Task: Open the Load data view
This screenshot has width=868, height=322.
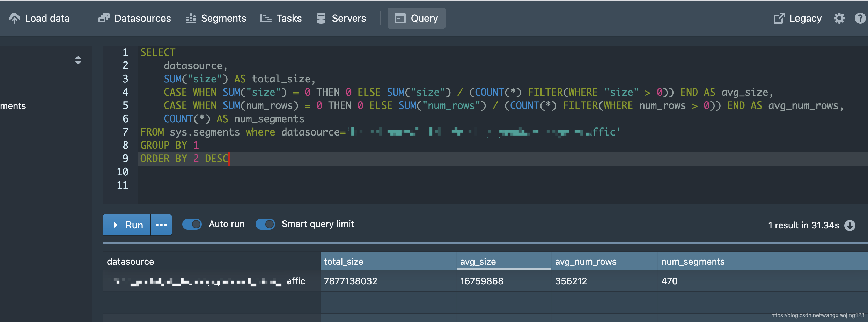Action: (x=39, y=18)
